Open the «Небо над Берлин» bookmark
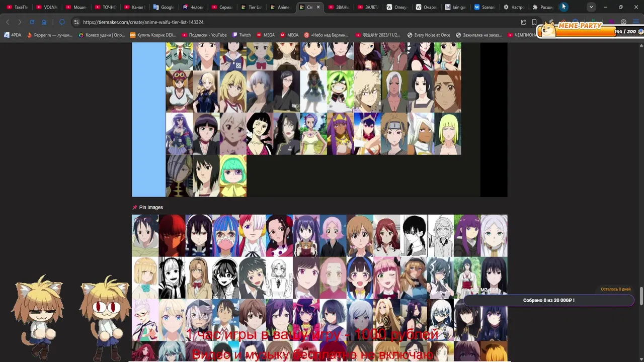 click(x=326, y=35)
